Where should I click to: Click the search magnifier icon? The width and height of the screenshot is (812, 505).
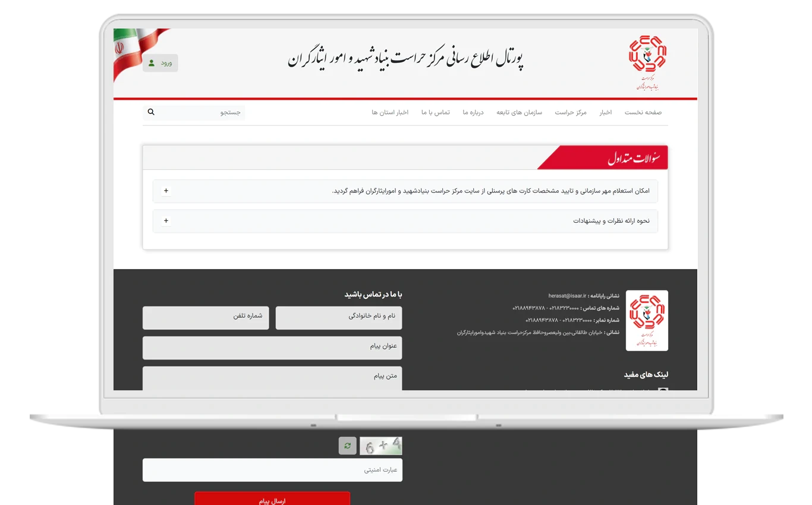tap(151, 112)
